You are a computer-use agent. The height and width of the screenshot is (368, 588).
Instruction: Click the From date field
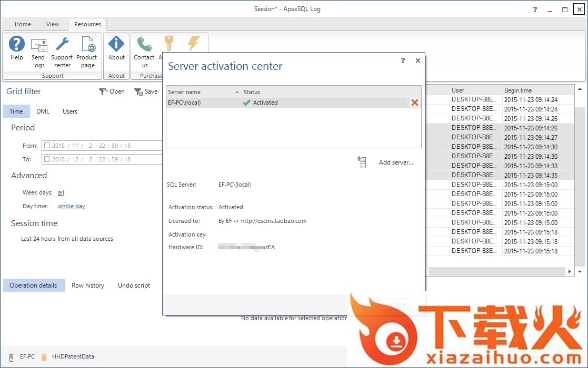tap(102, 146)
